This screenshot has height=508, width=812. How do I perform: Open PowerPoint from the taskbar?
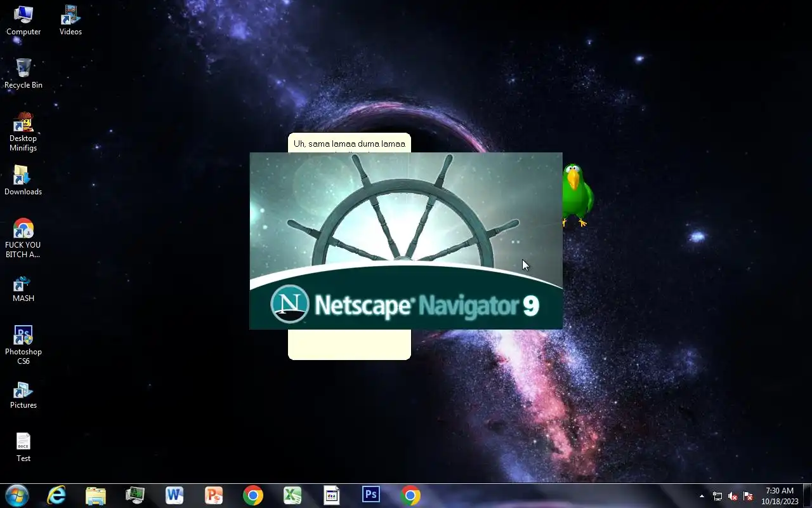[x=214, y=495]
